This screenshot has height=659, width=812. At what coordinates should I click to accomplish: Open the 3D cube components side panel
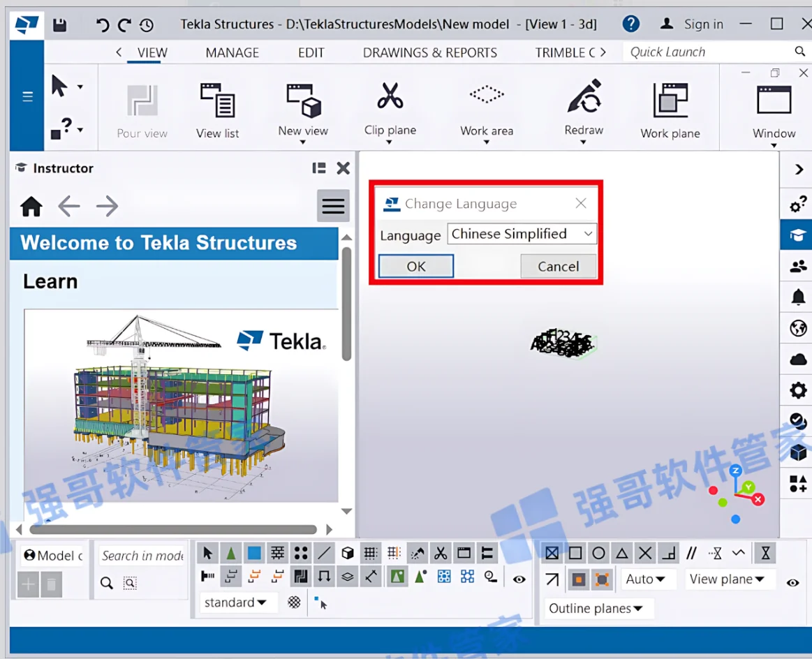coord(798,452)
